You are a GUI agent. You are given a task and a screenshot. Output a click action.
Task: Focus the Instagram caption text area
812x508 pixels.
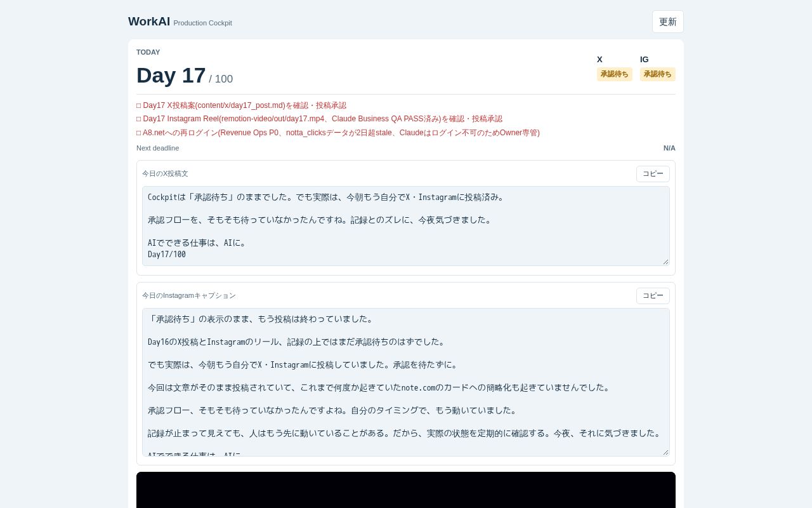tap(406, 382)
